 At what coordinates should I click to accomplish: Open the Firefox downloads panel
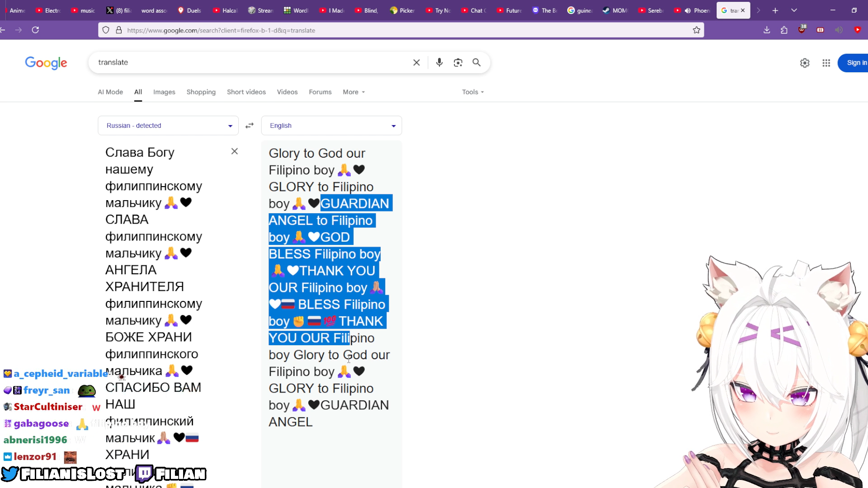[x=767, y=30]
